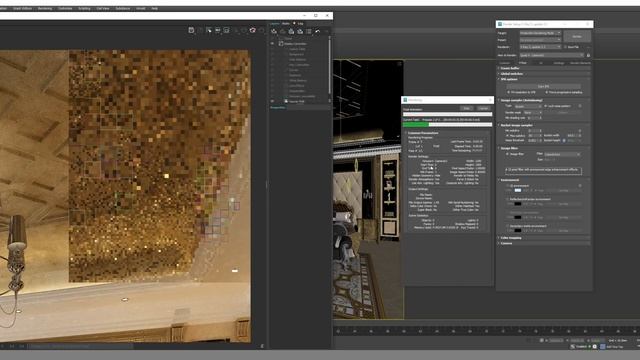Image resolution: width=640 pixels, height=360 pixels.
Task: Click the load layer preset icon
Action: pyautogui.click(x=300, y=31)
